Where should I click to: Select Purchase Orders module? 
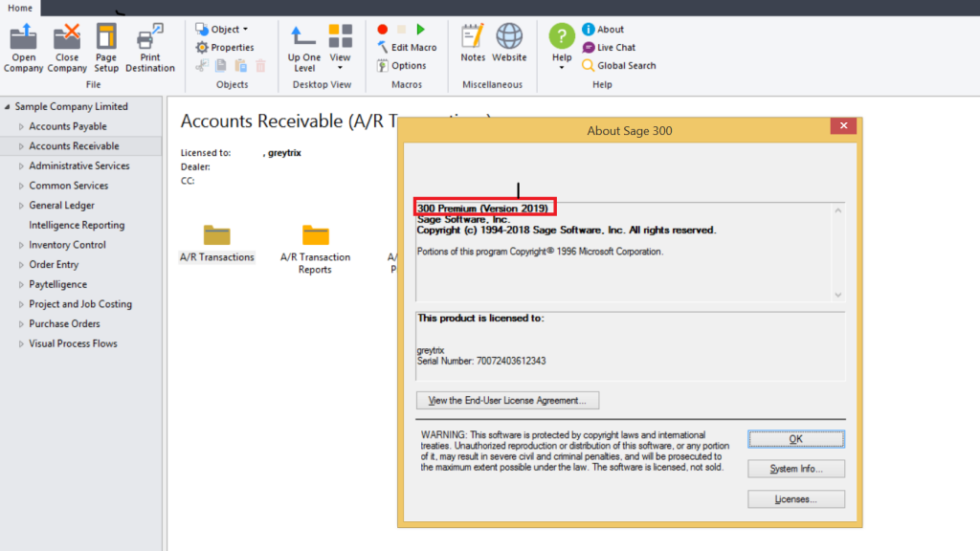point(64,324)
